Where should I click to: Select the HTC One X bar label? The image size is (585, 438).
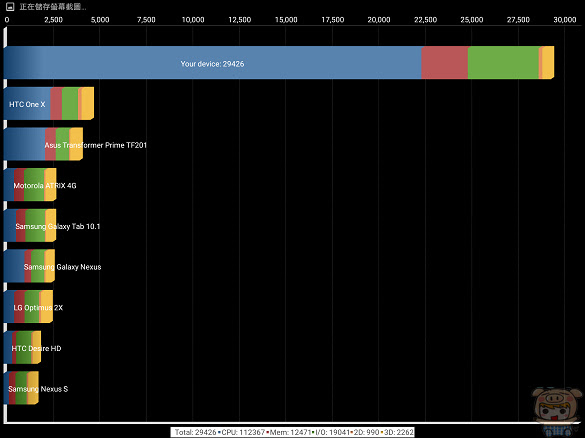pos(27,104)
